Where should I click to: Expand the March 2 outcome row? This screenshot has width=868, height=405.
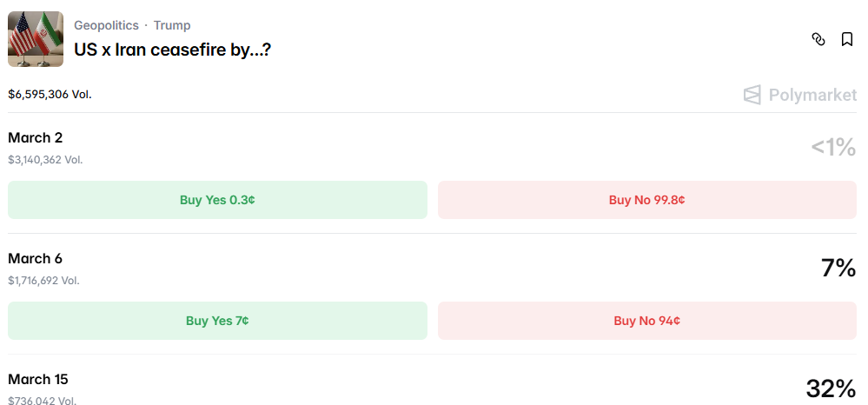[x=36, y=137]
